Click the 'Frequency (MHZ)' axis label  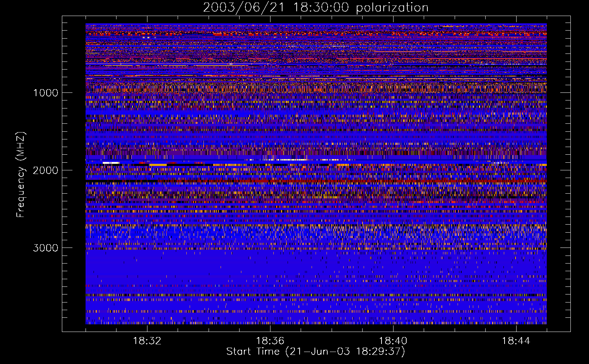pyautogui.click(x=21, y=175)
